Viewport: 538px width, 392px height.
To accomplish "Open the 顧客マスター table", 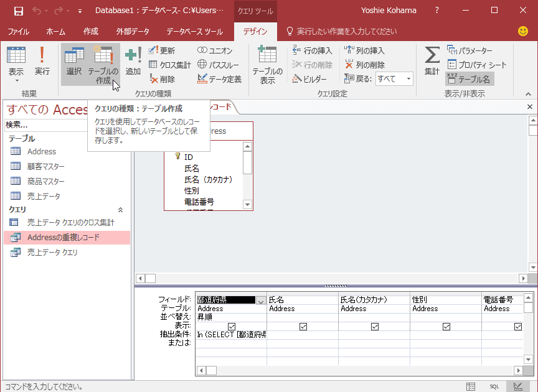I will coord(45,166).
